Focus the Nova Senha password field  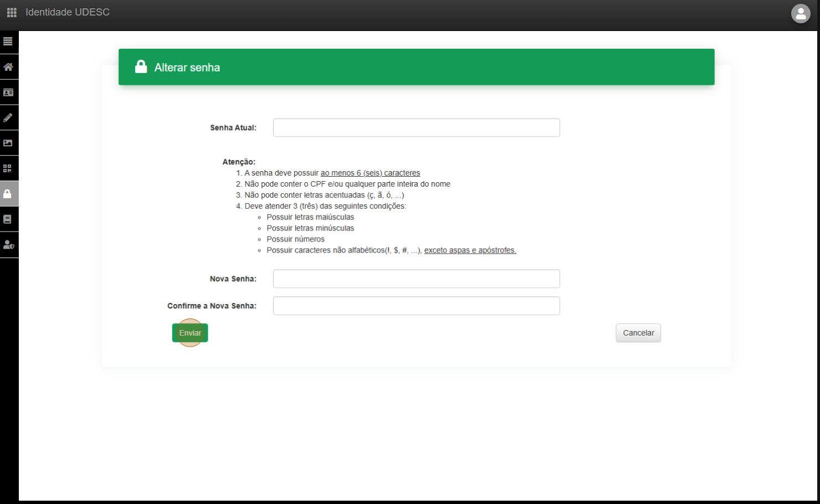416,279
